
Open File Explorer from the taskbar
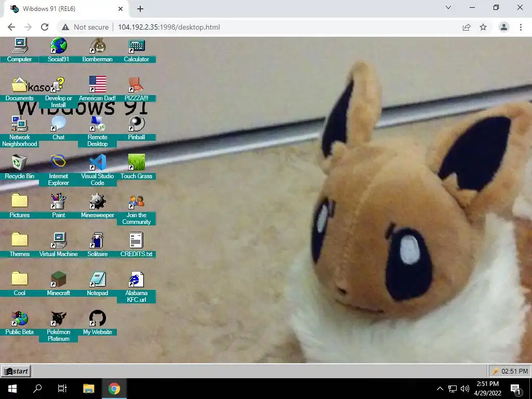tap(88, 389)
